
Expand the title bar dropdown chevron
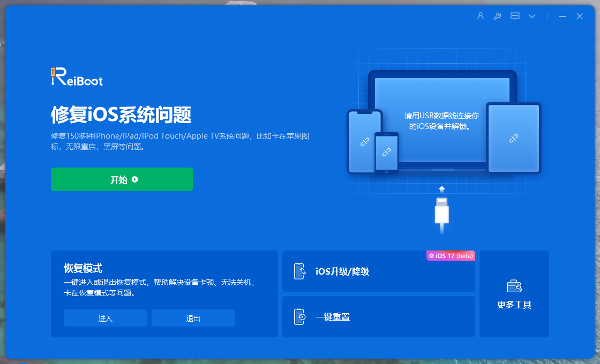[532, 16]
